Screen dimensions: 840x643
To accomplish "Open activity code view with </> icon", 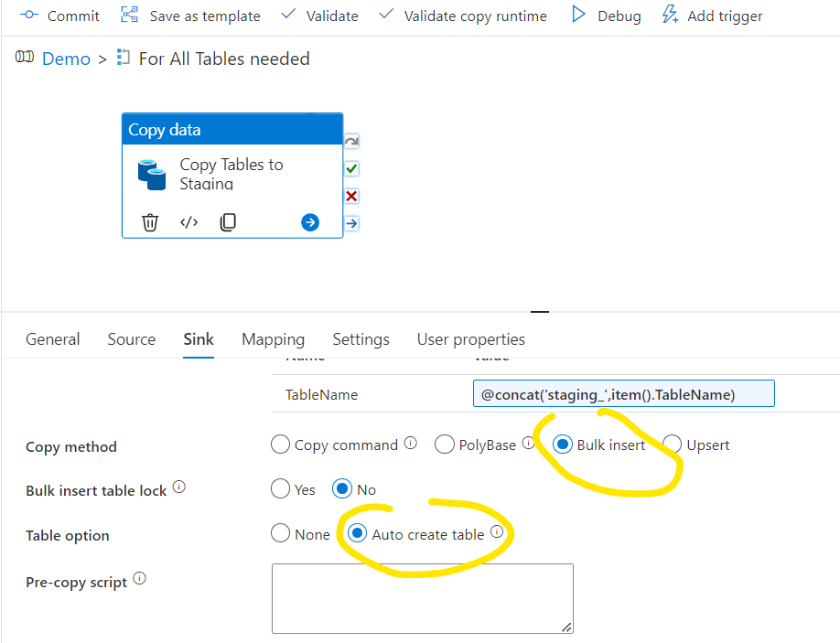I will [188, 222].
